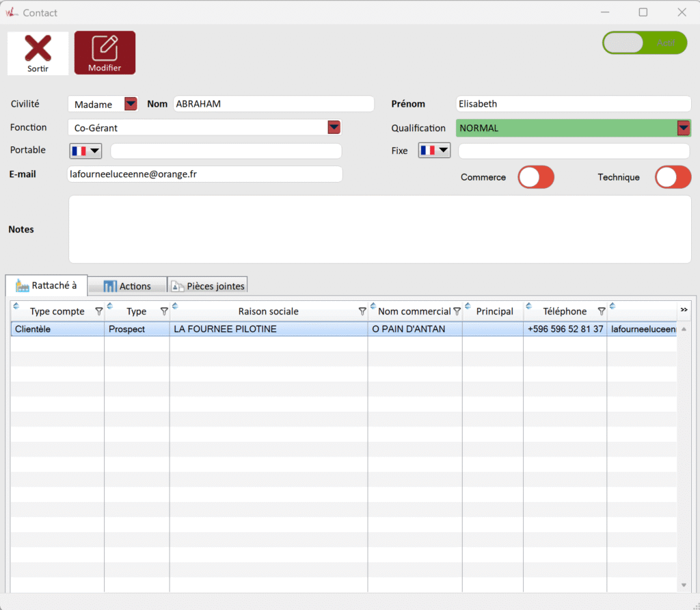Screen dimensions: 700x610
Task: Click filter icon in Raison sociale column
Action: [x=362, y=312]
